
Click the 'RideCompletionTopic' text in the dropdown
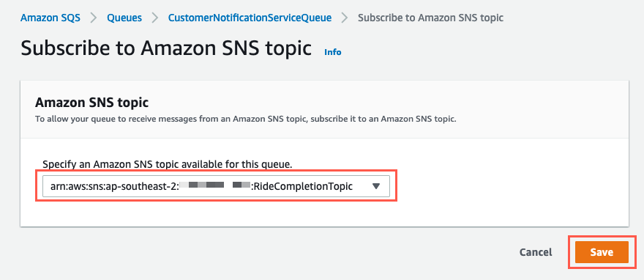pos(303,186)
